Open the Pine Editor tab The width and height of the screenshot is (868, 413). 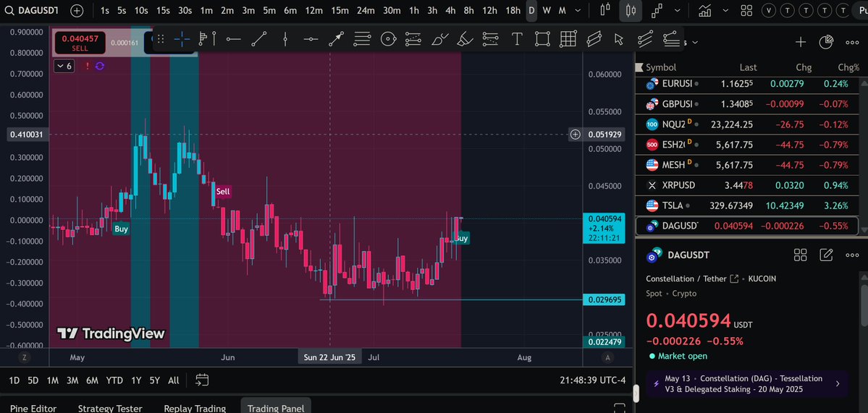tap(33, 408)
